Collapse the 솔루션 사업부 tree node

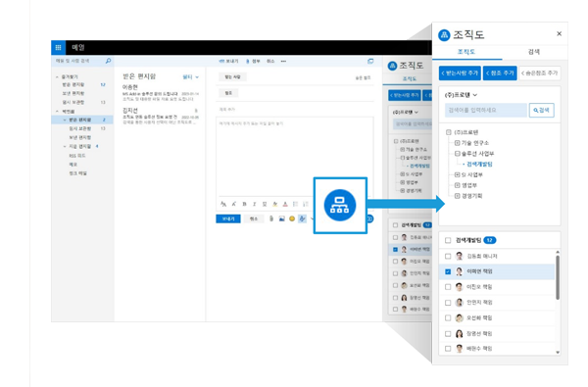pos(457,154)
